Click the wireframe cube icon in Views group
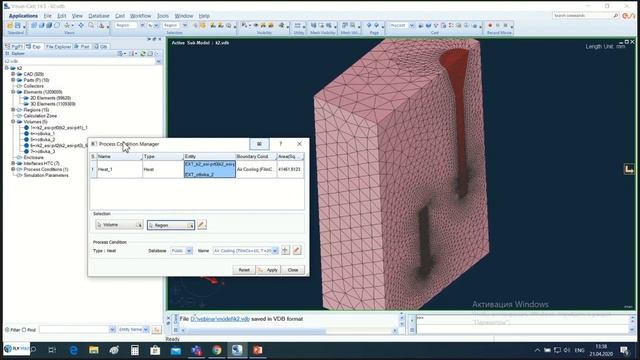This screenshot has width=640, height=360. point(57,25)
